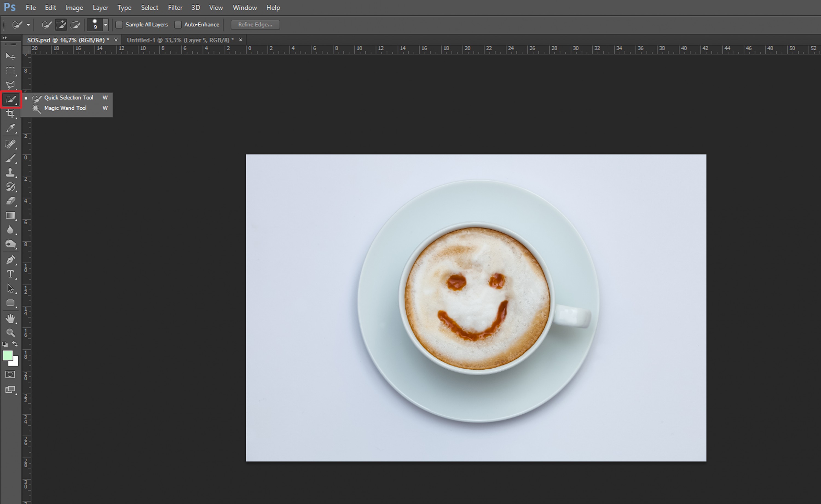Click the Quick Selection tool in toolbar
The height and width of the screenshot is (504, 821).
11,99
